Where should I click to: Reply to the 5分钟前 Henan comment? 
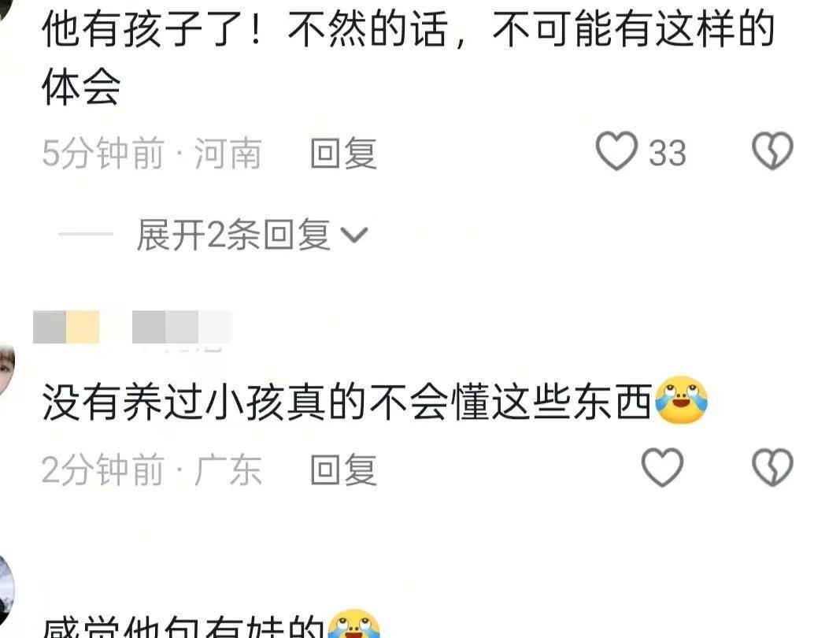coord(343,154)
